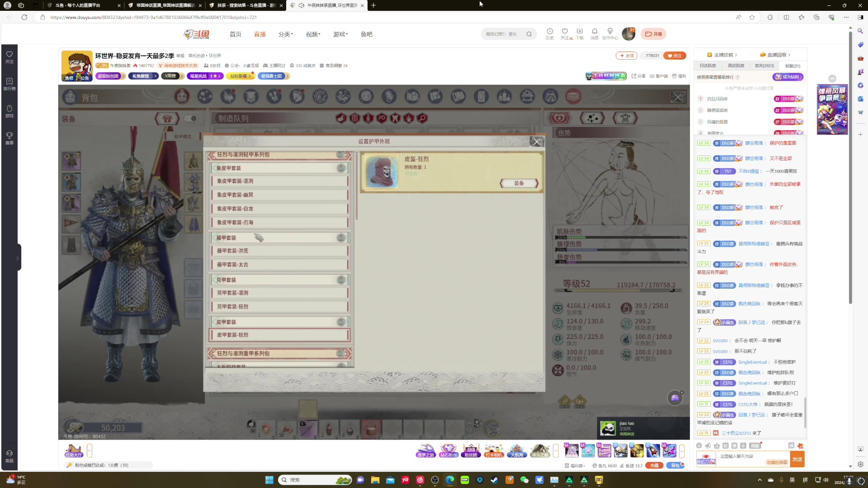
Task: Go to 鱼吧 in top navigation
Action: (367, 34)
